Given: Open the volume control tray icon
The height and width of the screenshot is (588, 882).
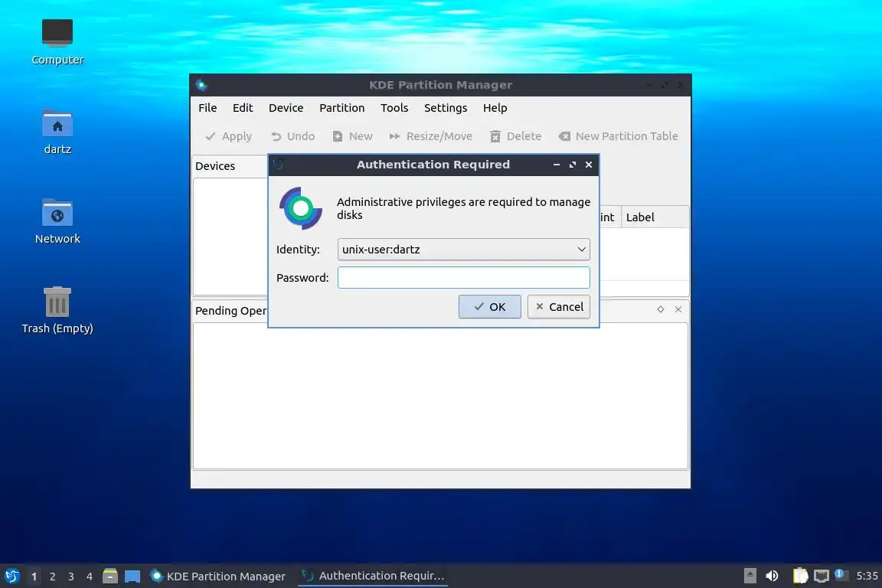Looking at the screenshot, I should [x=773, y=576].
